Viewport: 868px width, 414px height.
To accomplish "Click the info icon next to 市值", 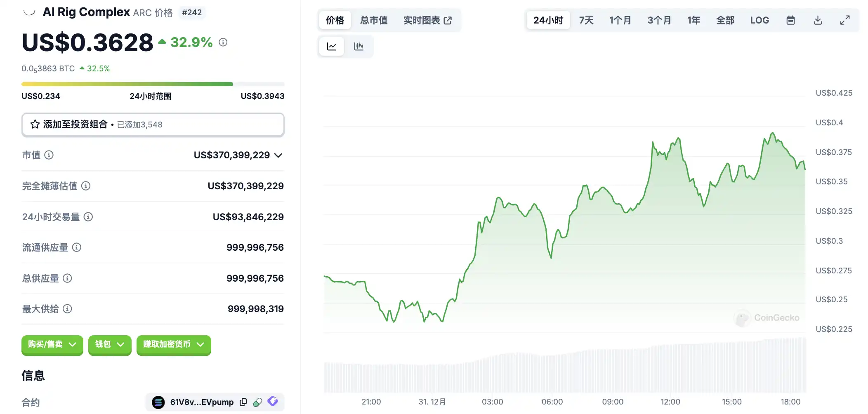I will pos(49,155).
